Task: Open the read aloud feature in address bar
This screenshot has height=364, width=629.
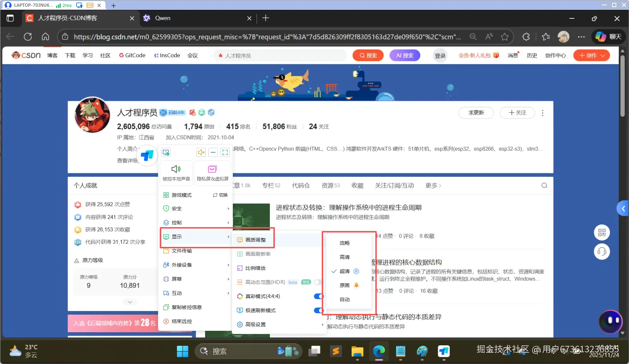Action: (489, 37)
